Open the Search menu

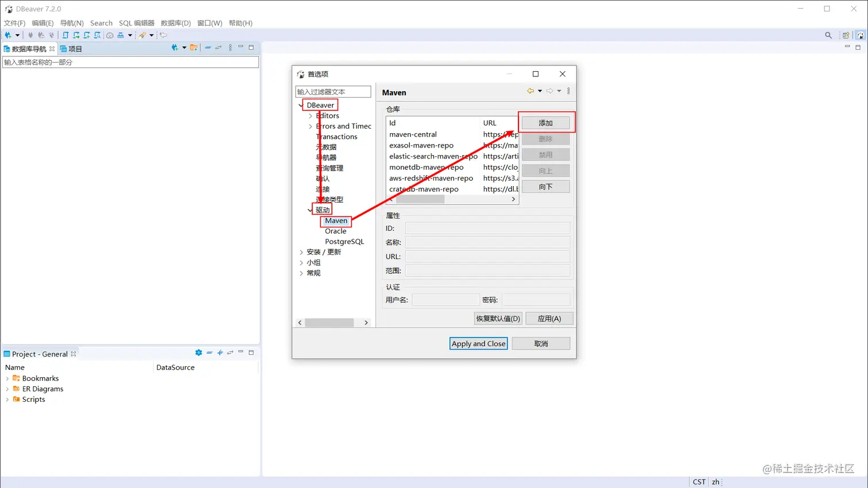tap(101, 23)
